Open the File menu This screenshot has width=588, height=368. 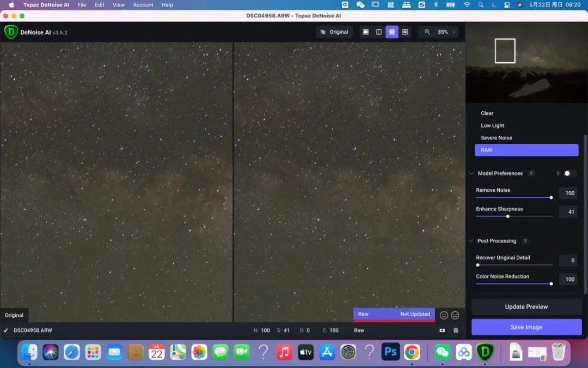point(82,5)
